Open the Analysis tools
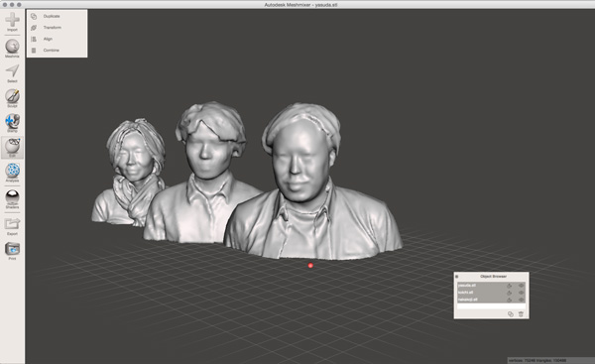The height and width of the screenshot is (364, 595). coord(12,173)
